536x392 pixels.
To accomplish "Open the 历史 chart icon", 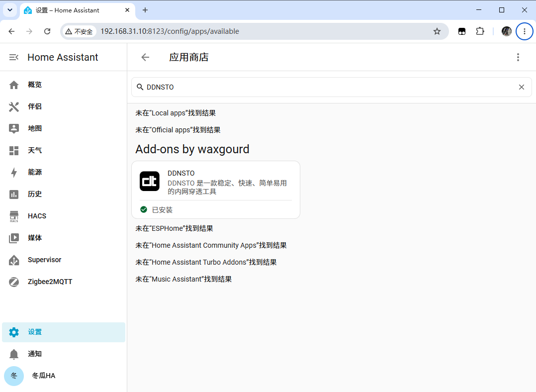I will [x=14, y=195].
